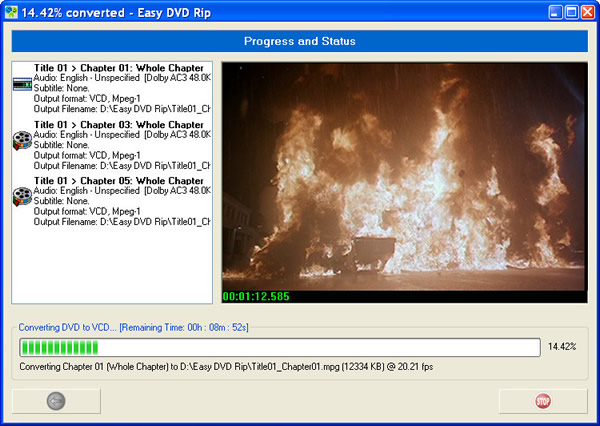
Task: Click Chapter 05's Subtitle: None line
Action: [x=61, y=201]
